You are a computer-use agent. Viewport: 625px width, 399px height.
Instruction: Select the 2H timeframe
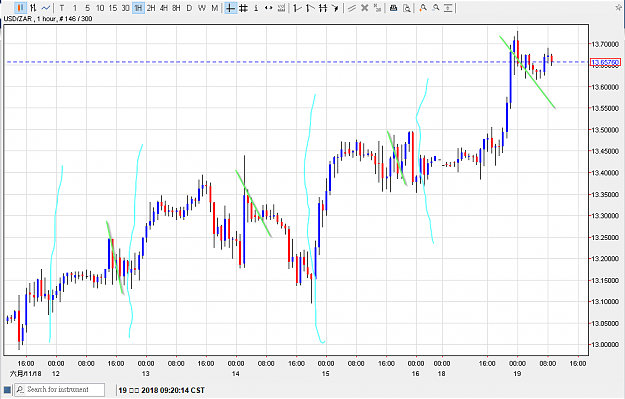point(151,8)
